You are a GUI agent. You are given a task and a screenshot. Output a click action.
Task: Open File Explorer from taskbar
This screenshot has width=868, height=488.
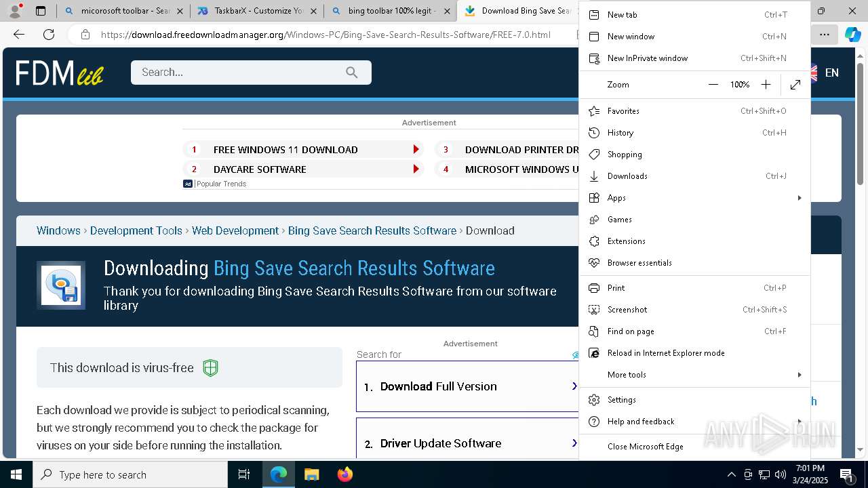[x=311, y=474]
